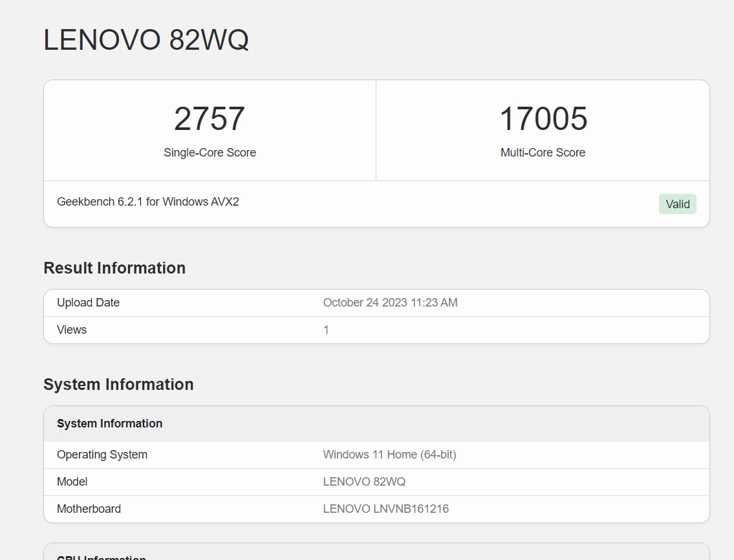
Task: Select the LENOVO 82WQ value in Model row
Action: (364, 482)
